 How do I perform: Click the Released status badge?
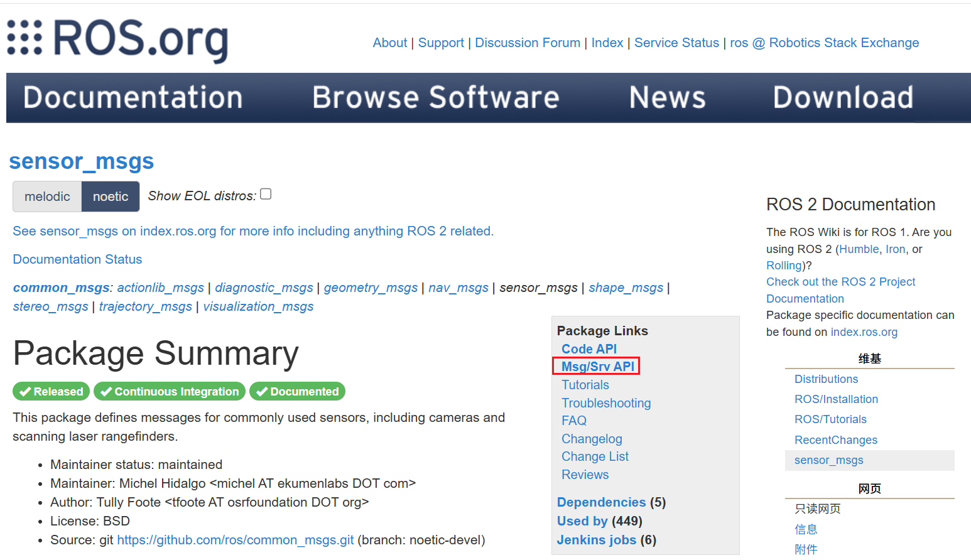(x=51, y=391)
